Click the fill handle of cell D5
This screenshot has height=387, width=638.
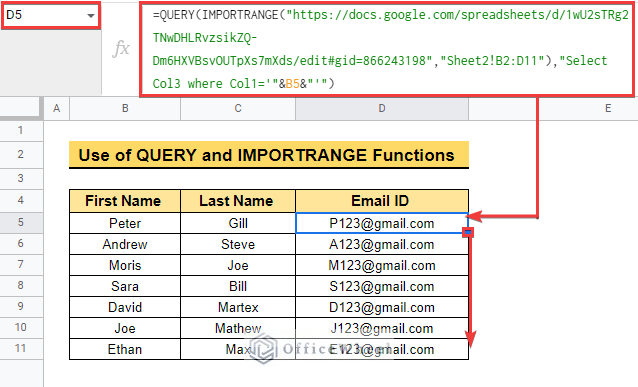tap(468, 232)
